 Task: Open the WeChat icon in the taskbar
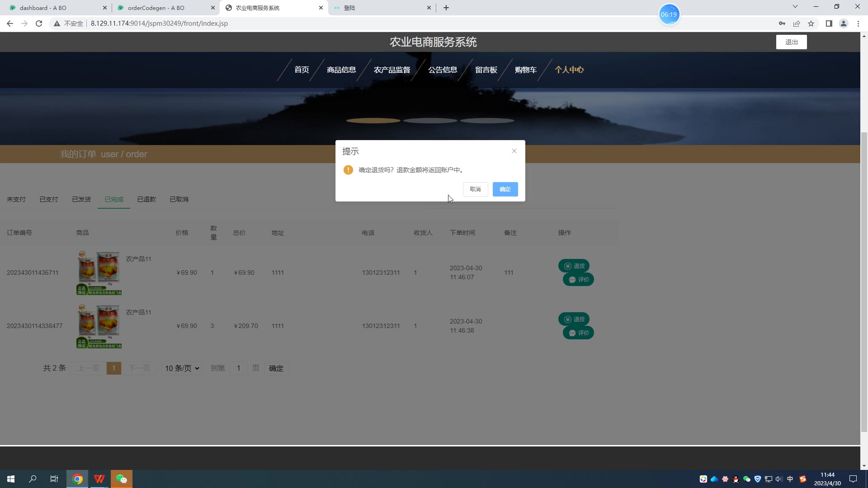[x=121, y=479]
